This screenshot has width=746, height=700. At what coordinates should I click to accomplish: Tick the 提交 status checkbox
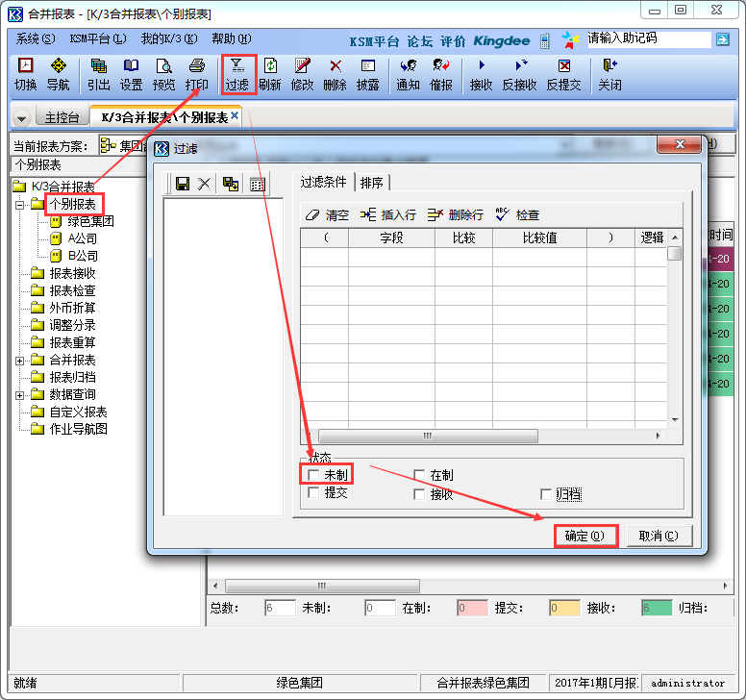pos(313,492)
